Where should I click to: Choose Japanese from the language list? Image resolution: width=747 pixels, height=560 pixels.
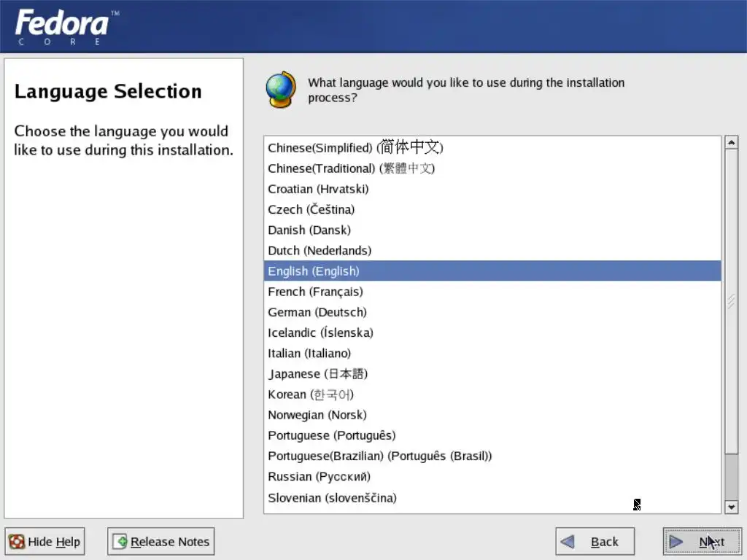pos(492,374)
